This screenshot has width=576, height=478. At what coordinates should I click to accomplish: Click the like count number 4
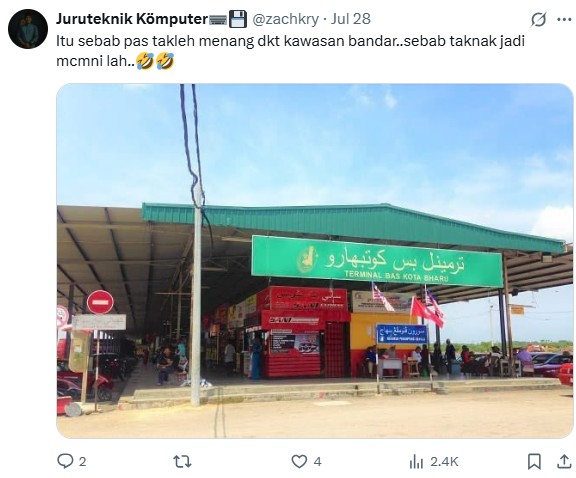click(x=318, y=462)
